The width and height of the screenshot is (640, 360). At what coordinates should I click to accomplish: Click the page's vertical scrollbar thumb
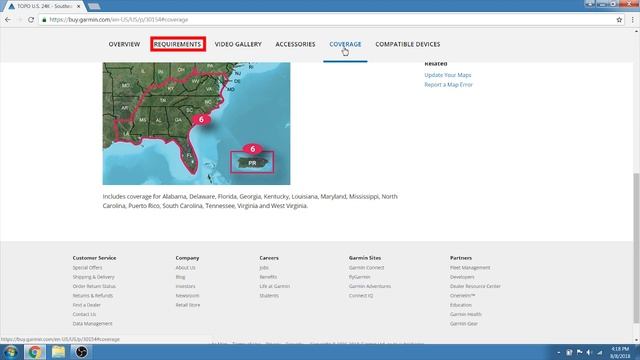[636, 248]
